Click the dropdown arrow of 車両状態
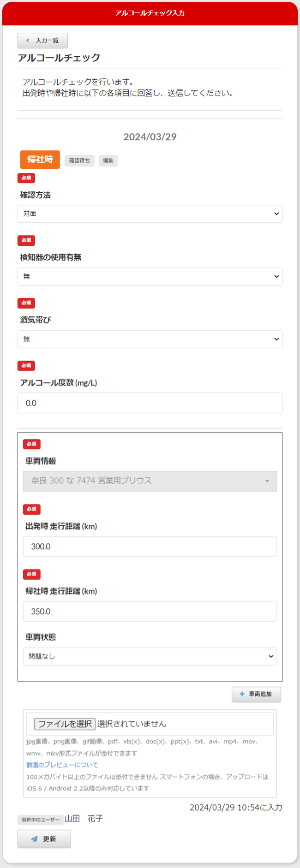 271,656
